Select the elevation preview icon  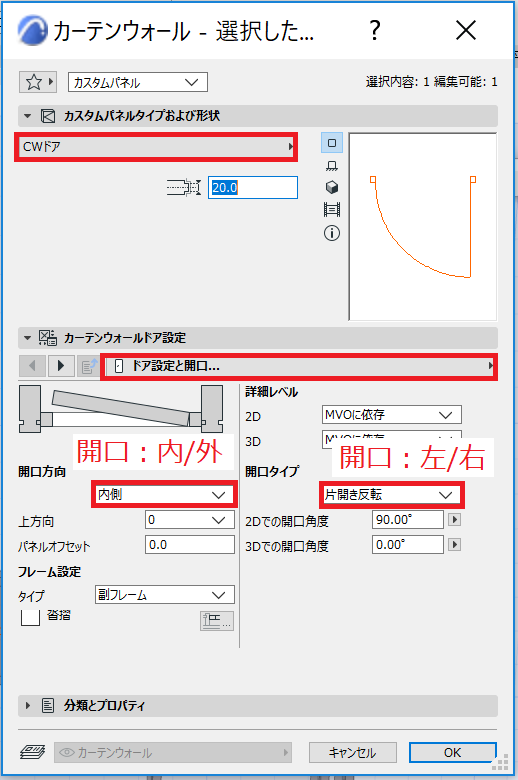pyautogui.click(x=332, y=166)
